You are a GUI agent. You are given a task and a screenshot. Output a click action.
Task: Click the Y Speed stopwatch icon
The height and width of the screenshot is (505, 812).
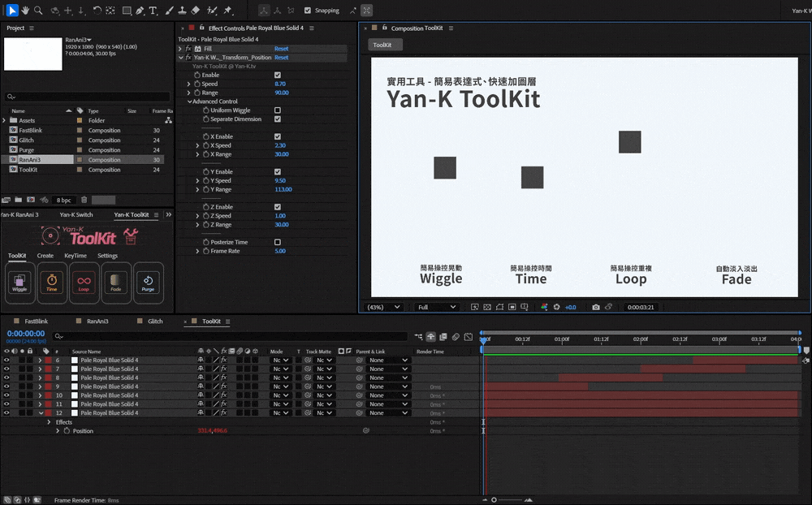[206, 181]
